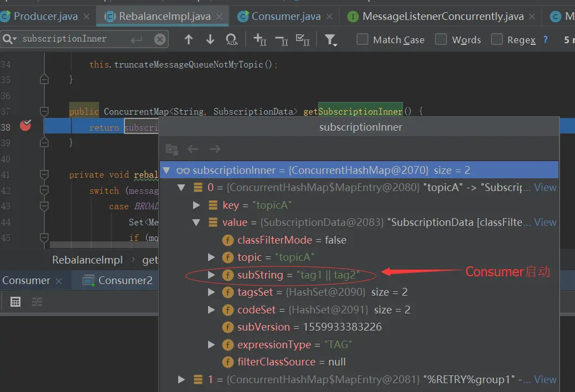Select the classFilterMode = false row
575x392 pixels.
pyautogui.click(x=359, y=240)
